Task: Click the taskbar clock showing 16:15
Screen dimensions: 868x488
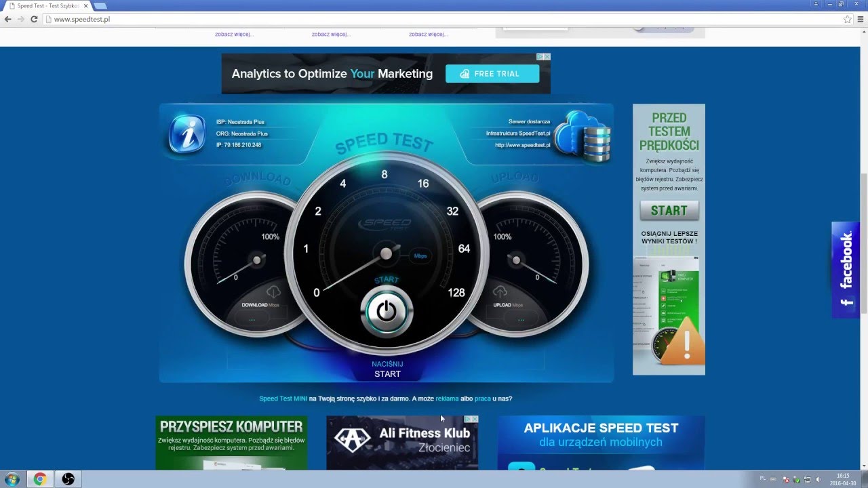Action: pyautogui.click(x=843, y=479)
